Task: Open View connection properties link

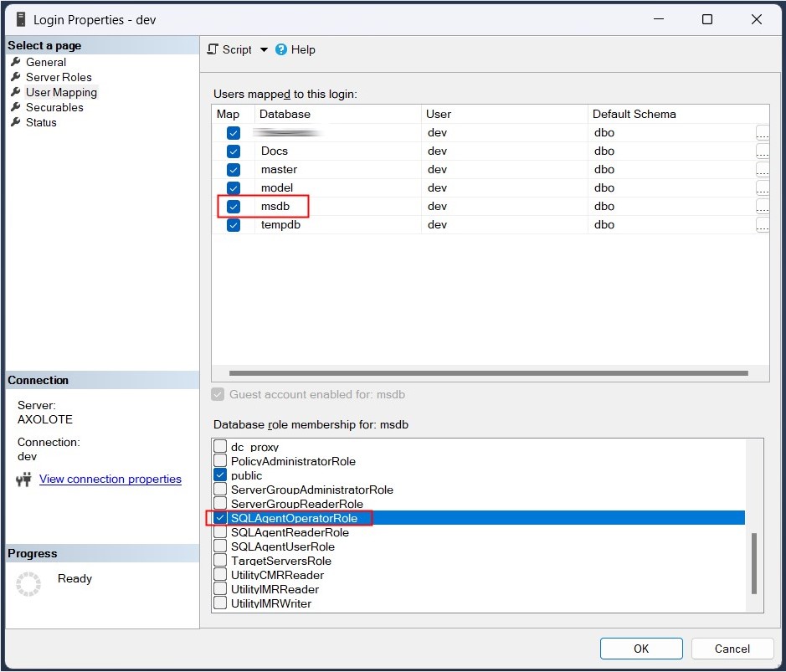Action: 110,479
